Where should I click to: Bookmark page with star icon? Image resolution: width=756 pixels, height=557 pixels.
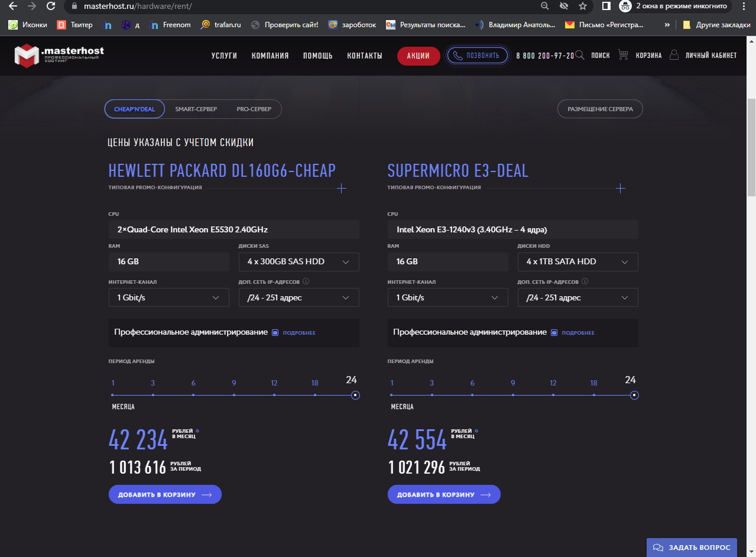pos(582,7)
